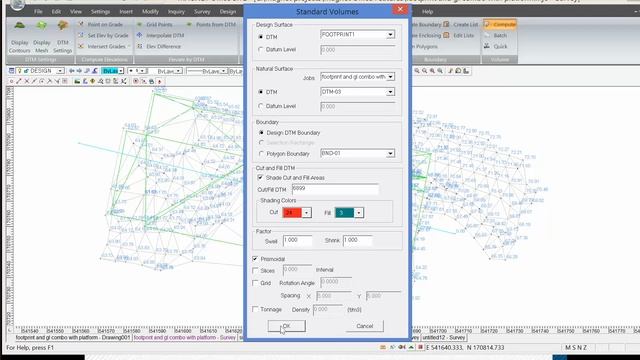Click the Grid Points tool
The height and width of the screenshot is (360, 640).
click(x=155, y=24)
